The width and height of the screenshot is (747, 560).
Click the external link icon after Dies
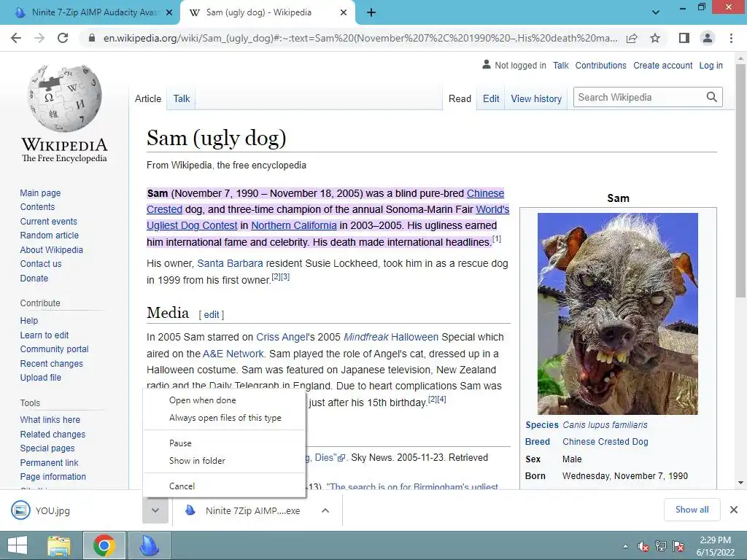tap(341, 458)
